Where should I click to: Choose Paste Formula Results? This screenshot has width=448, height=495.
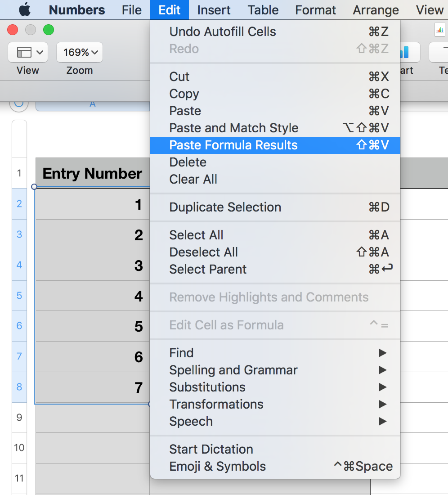pos(275,145)
